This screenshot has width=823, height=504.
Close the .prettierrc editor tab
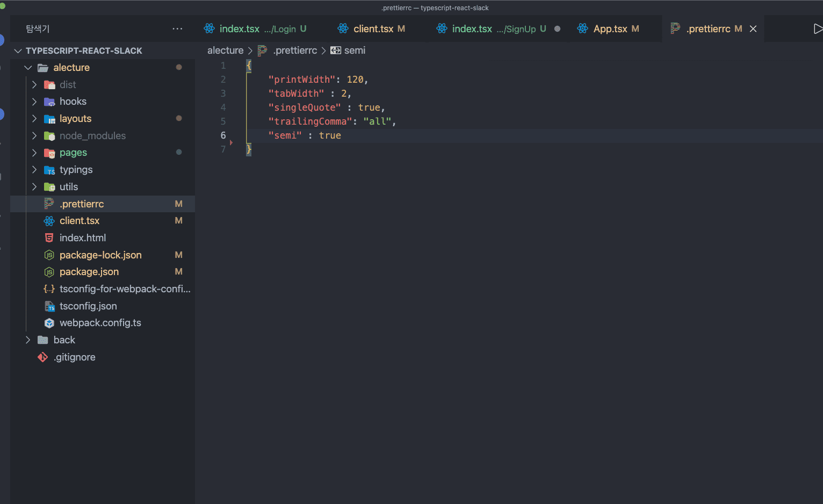click(753, 29)
